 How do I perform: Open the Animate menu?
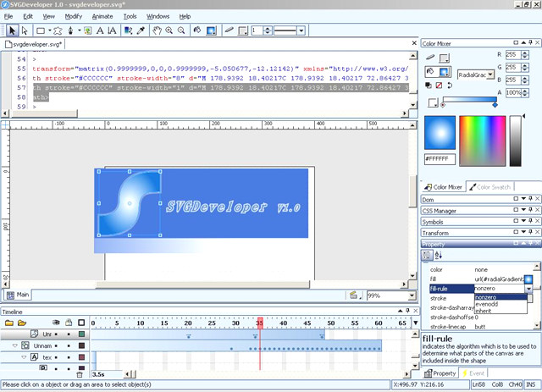click(x=102, y=16)
